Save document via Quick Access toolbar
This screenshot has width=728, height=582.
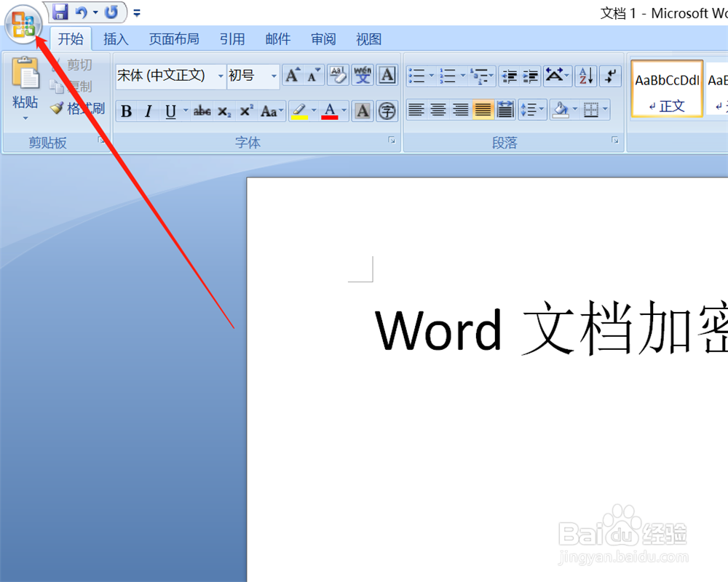[x=60, y=12]
